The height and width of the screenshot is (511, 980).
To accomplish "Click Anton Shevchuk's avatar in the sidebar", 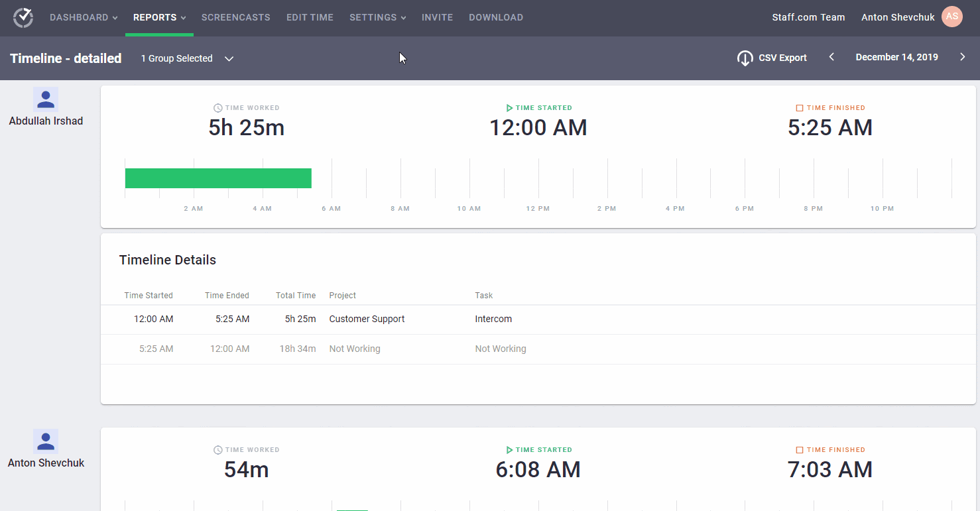I will click(x=46, y=440).
